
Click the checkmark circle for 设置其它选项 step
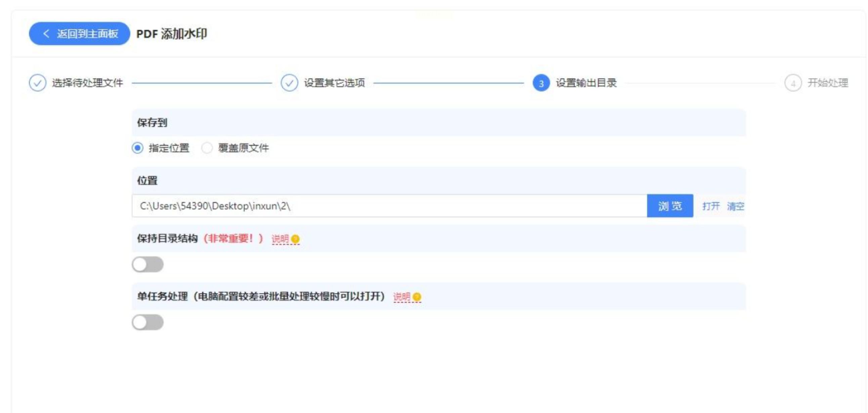coord(289,83)
